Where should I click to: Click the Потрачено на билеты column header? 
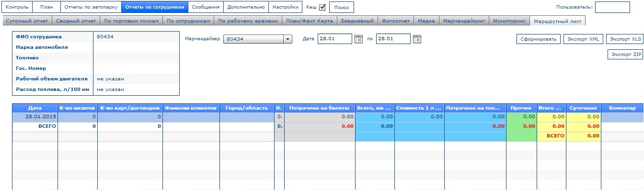click(320, 108)
